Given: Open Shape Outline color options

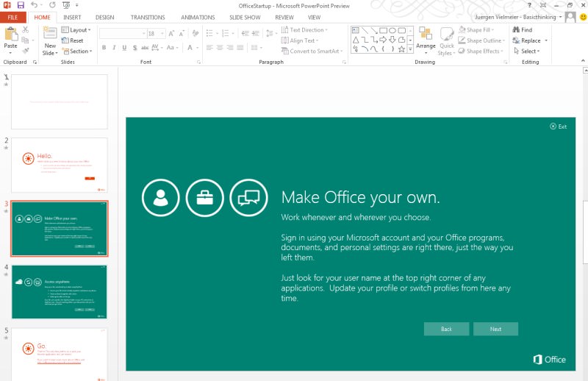Looking at the screenshot, I should click(482, 40).
